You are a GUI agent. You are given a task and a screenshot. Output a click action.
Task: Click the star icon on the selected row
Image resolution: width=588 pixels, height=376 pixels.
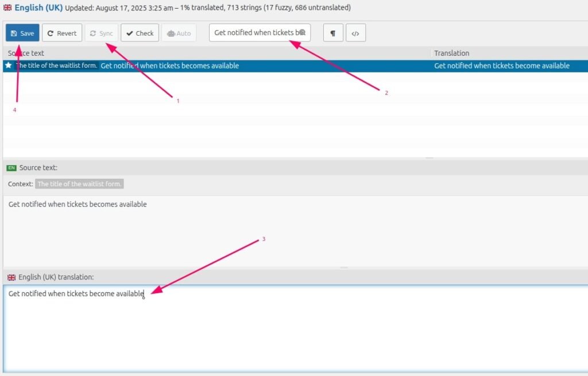pyautogui.click(x=9, y=66)
